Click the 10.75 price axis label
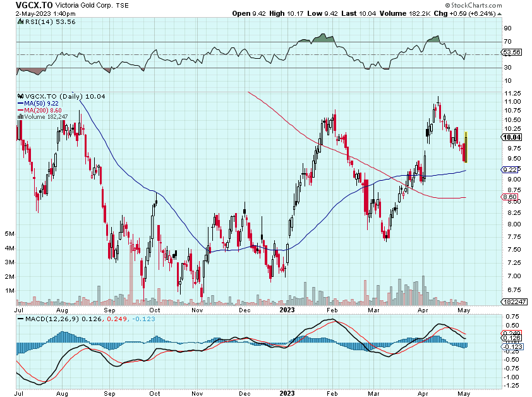532x397 pixels. 512,111
